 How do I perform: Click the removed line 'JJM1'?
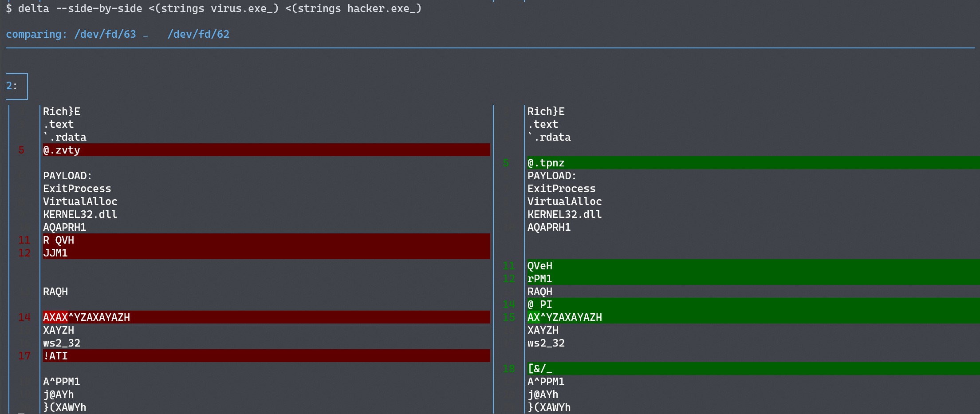[266, 253]
